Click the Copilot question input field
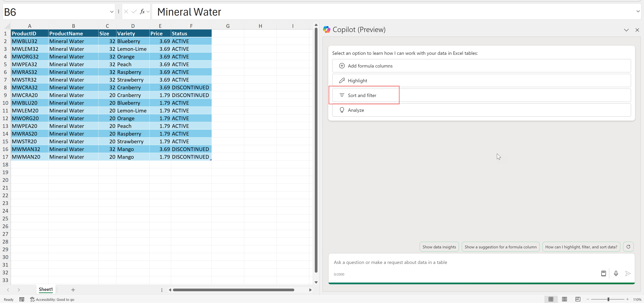 463,262
